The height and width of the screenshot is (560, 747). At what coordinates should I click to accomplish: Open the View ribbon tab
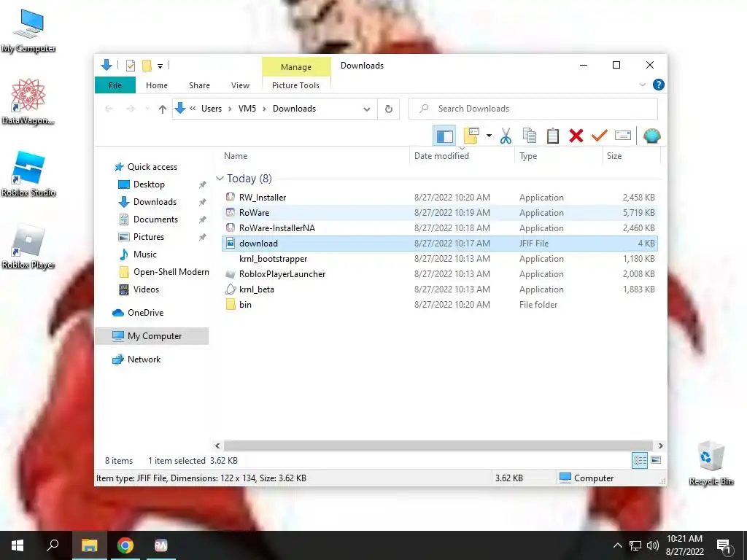point(240,85)
